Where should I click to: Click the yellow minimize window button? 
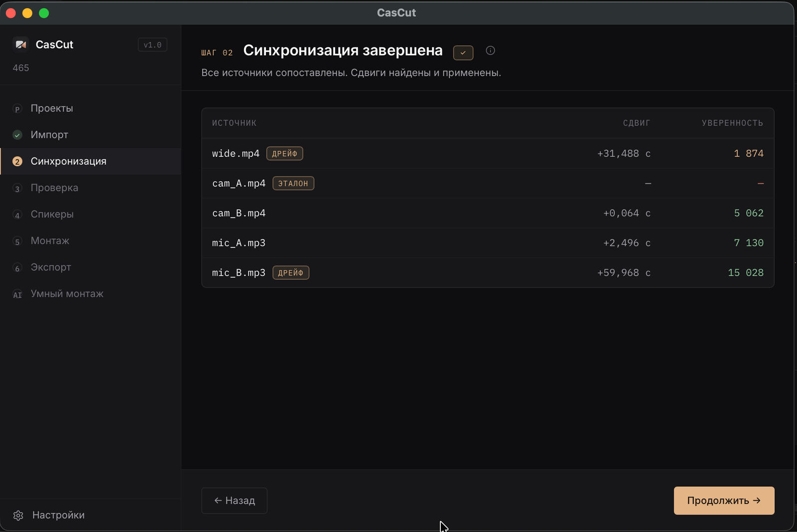click(x=27, y=13)
